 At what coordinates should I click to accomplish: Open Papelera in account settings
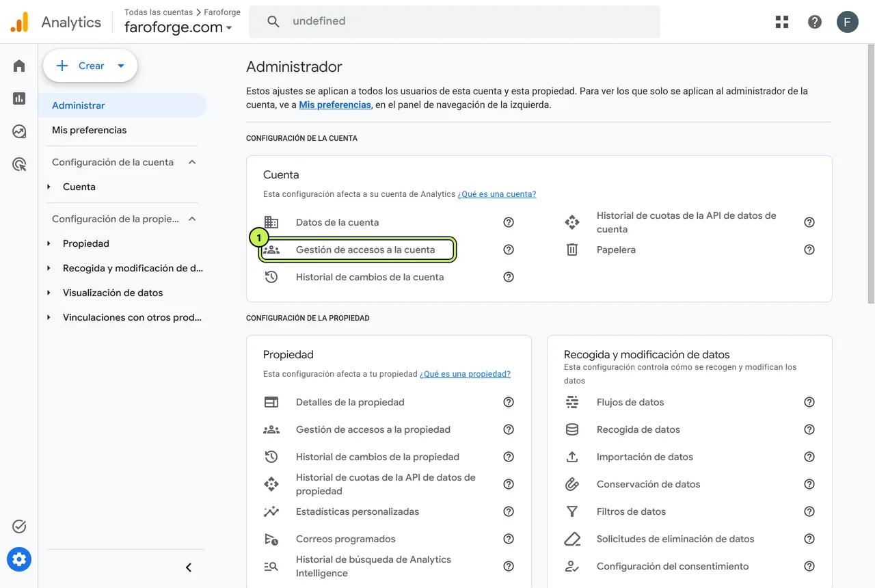(x=616, y=250)
